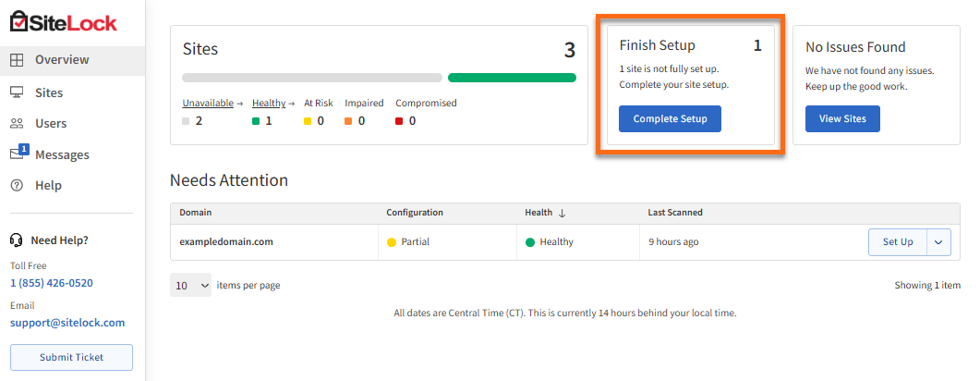Sort by the Health column header

(x=538, y=213)
